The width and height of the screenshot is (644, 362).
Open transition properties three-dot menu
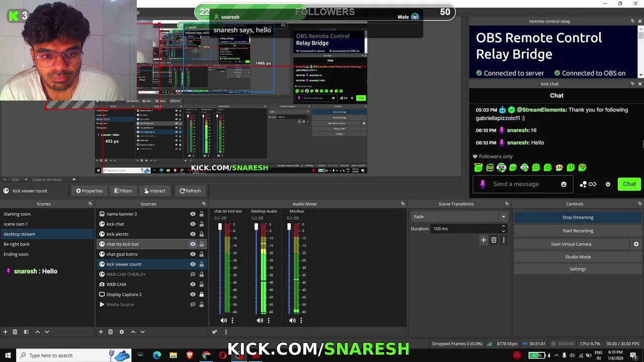504,240
